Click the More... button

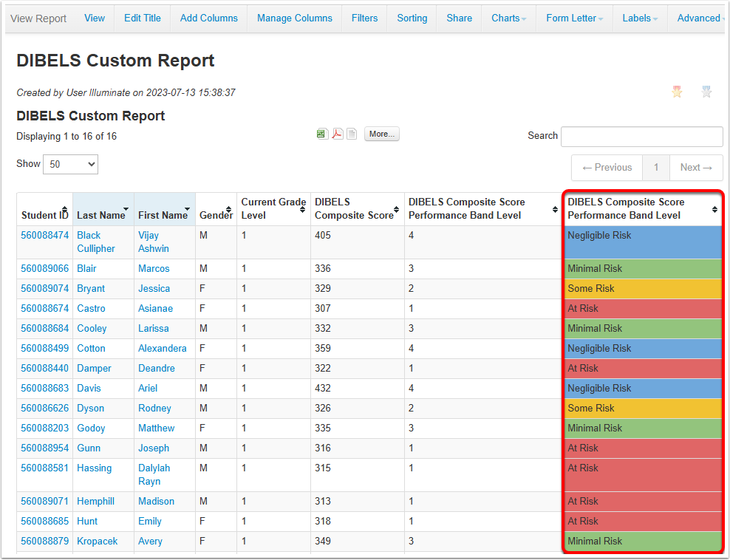click(x=382, y=134)
